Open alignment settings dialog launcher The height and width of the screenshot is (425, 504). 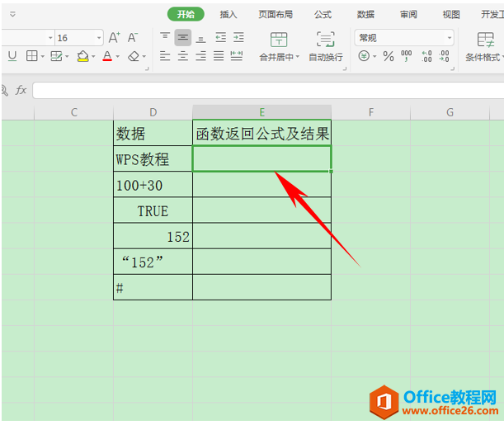[345, 68]
